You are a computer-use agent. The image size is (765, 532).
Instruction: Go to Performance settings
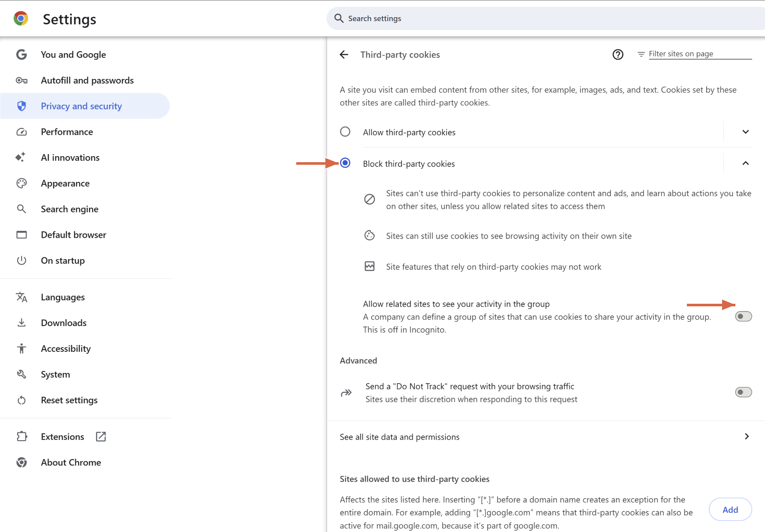coord(85,132)
